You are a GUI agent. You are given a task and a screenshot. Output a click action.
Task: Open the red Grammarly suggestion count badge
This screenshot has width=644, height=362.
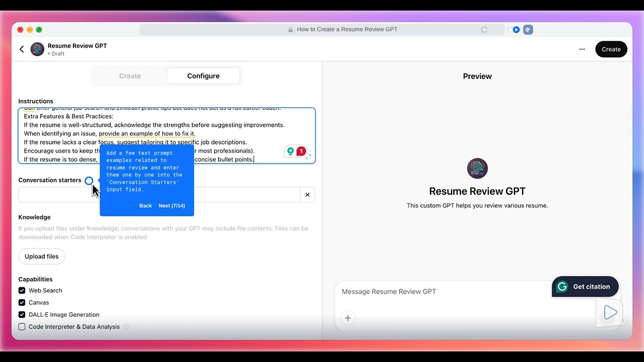tap(301, 151)
